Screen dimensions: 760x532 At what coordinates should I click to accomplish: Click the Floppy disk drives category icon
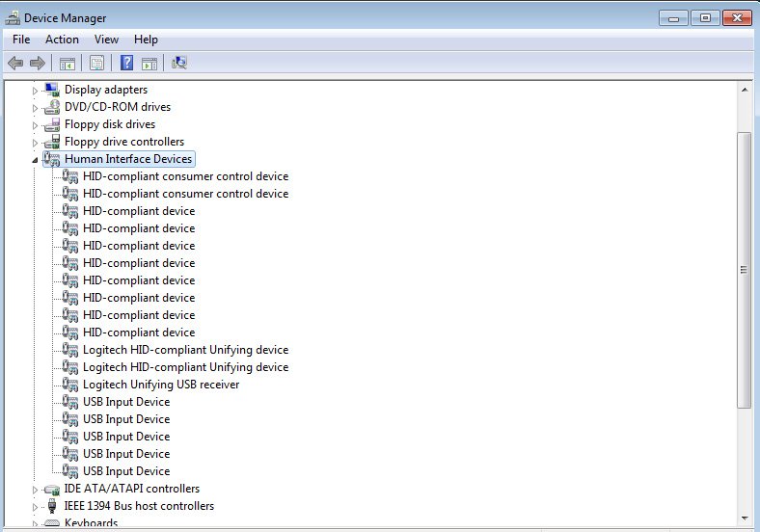pyautogui.click(x=51, y=124)
